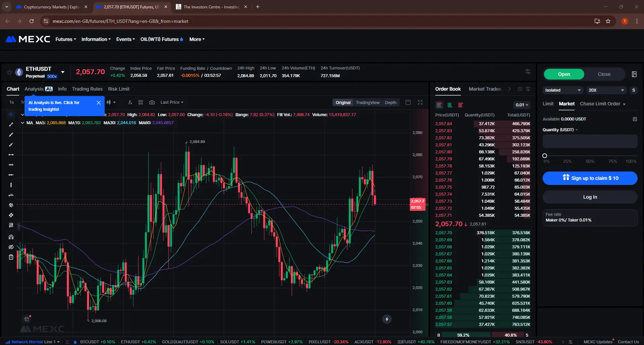
Task: Collapse the MA indicator legend
Action: click(22, 123)
